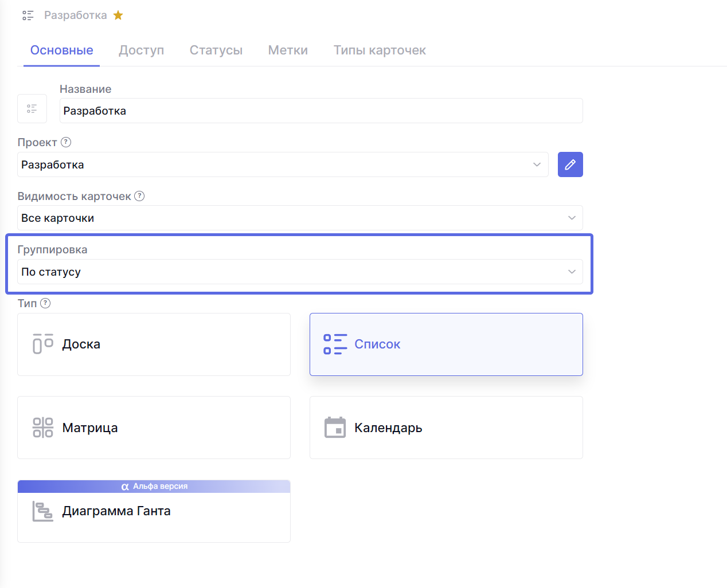Select the Доска view type
This screenshot has width=727, height=588.
154,344
